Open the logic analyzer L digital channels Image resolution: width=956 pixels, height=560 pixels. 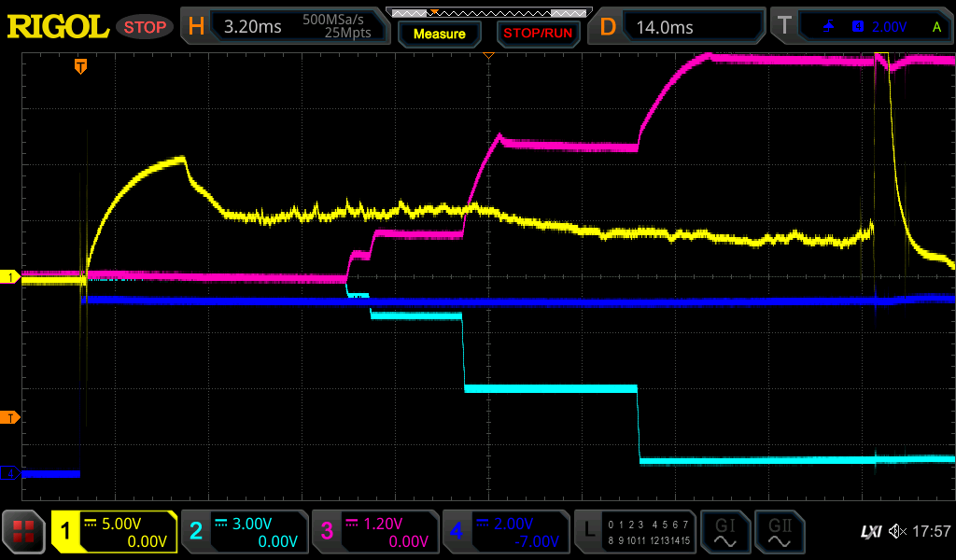pos(635,532)
